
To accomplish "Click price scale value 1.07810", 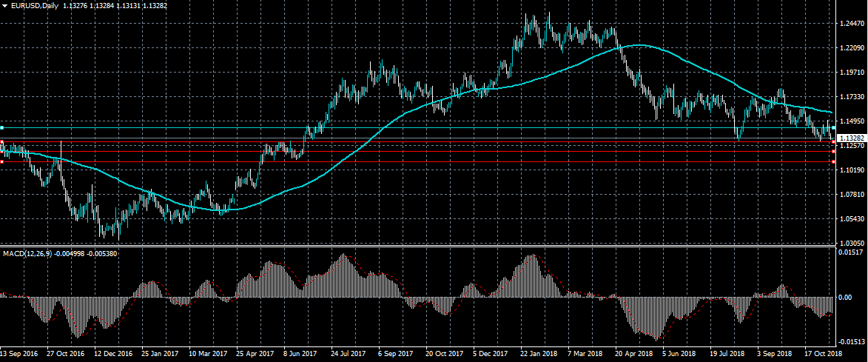I will coord(852,194).
